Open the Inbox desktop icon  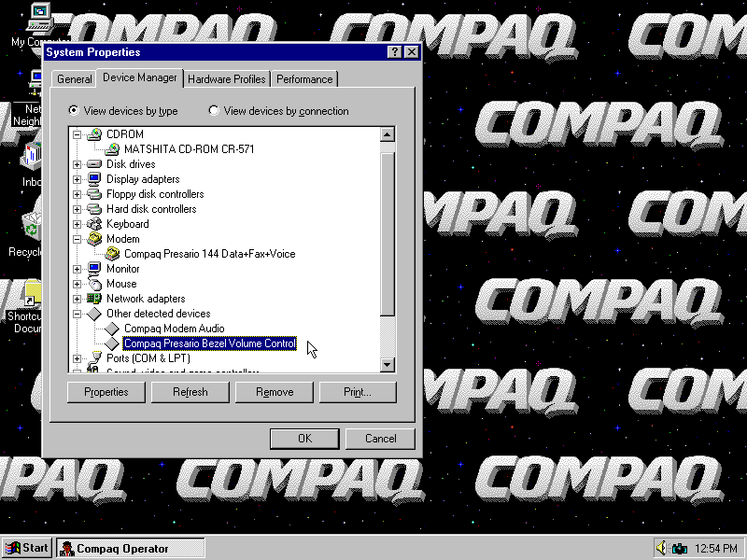[x=32, y=156]
